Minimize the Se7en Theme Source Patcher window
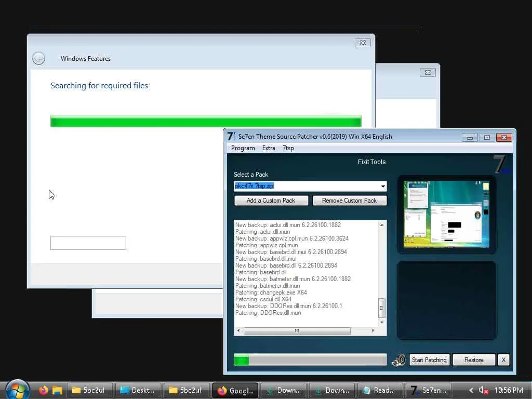The width and height of the screenshot is (532, 399). point(470,137)
